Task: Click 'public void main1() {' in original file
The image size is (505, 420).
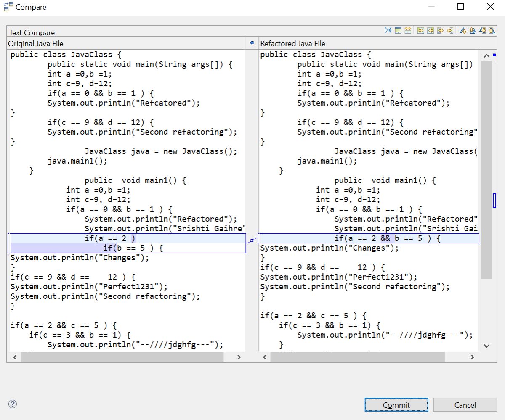Action: click(136, 180)
